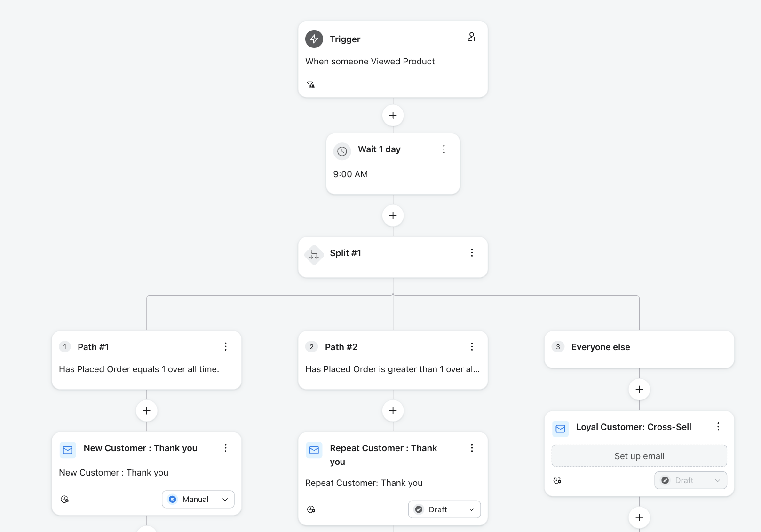Select the Trigger card title
This screenshot has width=761, height=532.
pyautogui.click(x=345, y=39)
